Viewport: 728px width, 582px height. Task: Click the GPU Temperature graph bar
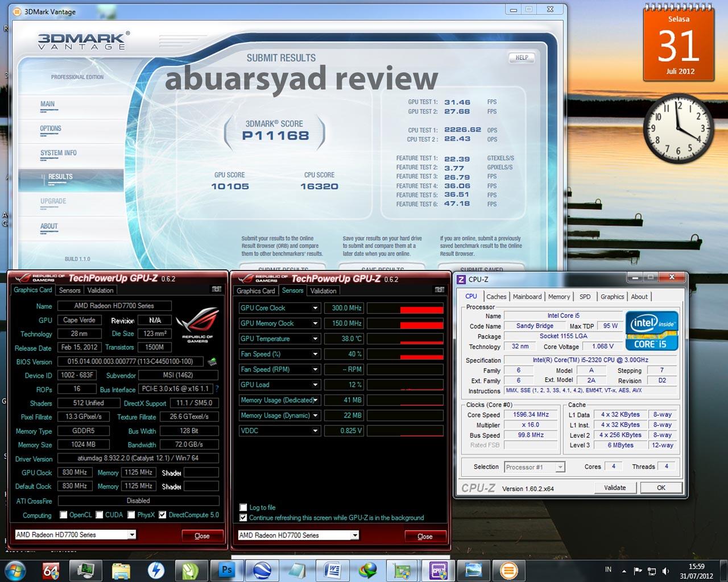coord(405,339)
